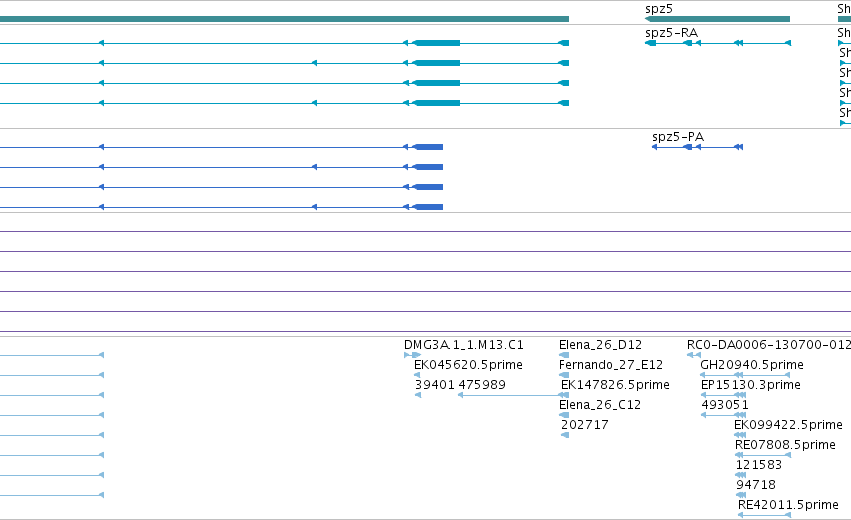The height and width of the screenshot is (520, 851).
Task: Click the 39401 EST label
Action: click(435, 385)
